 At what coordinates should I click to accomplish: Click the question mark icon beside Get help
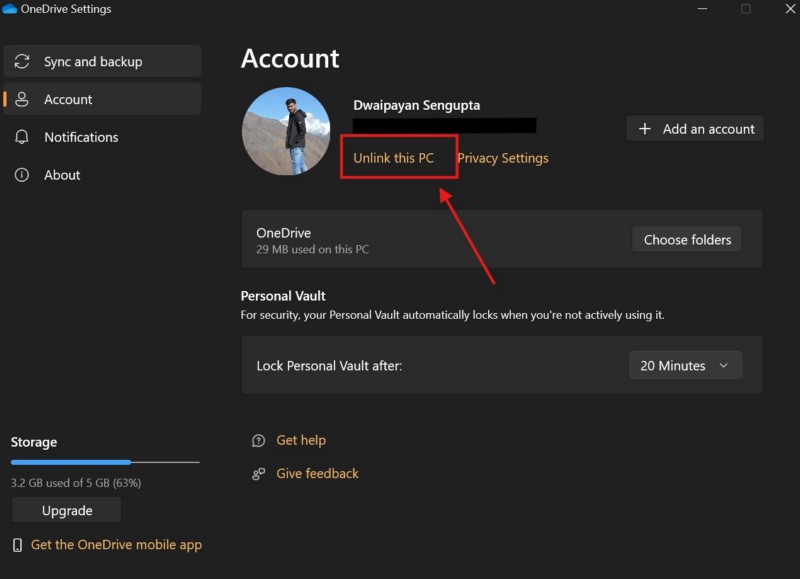[x=258, y=440]
